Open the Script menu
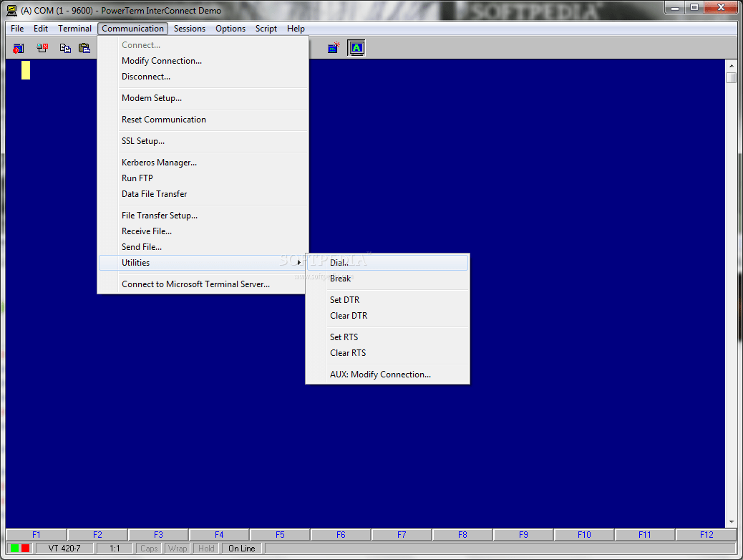This screenshot has height=560, width=743. coord(266,29)
